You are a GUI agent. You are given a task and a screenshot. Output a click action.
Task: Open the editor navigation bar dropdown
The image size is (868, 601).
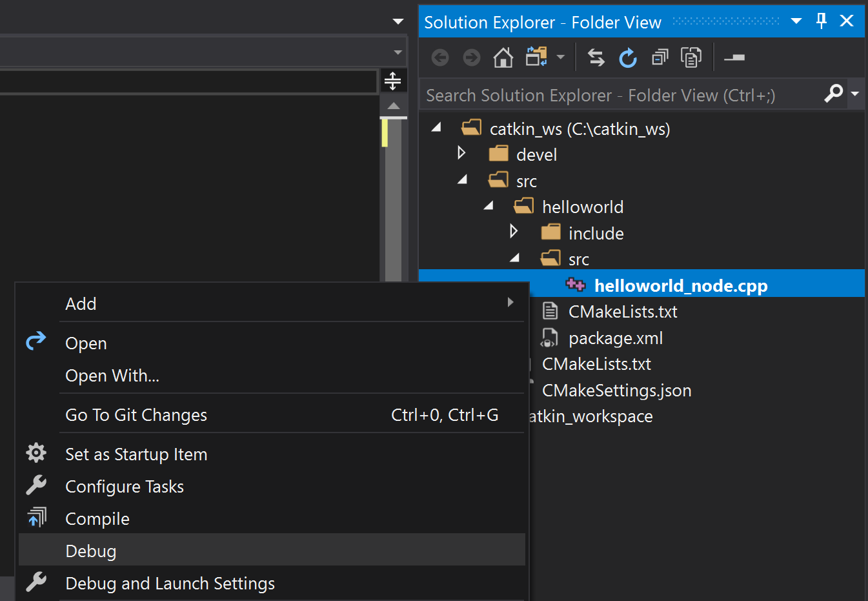point(398,52)
